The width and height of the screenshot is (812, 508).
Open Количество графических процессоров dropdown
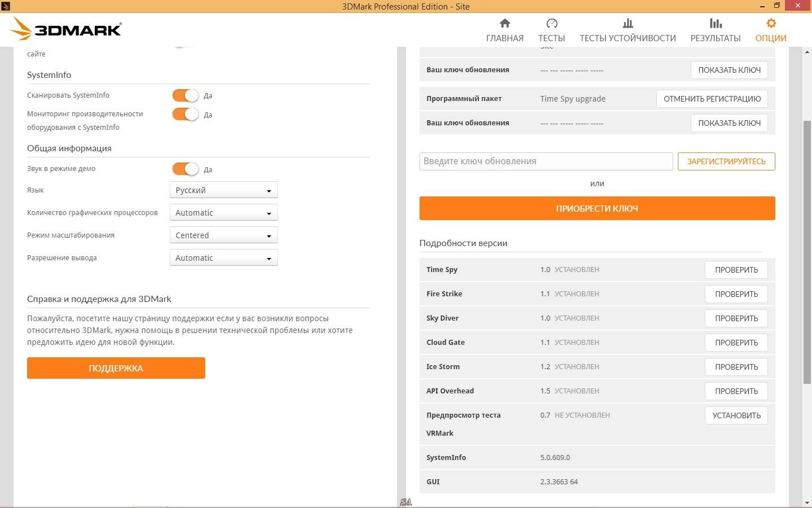(223, 213)
